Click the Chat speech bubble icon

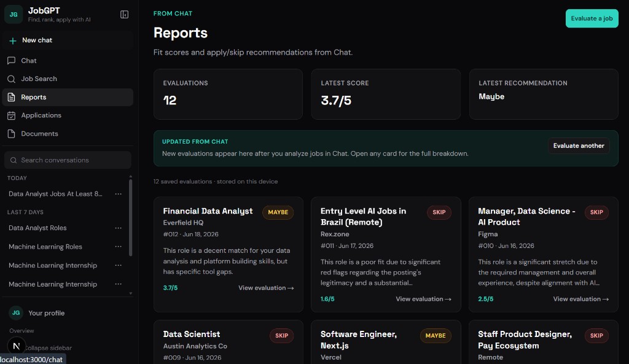click(11, 61)
